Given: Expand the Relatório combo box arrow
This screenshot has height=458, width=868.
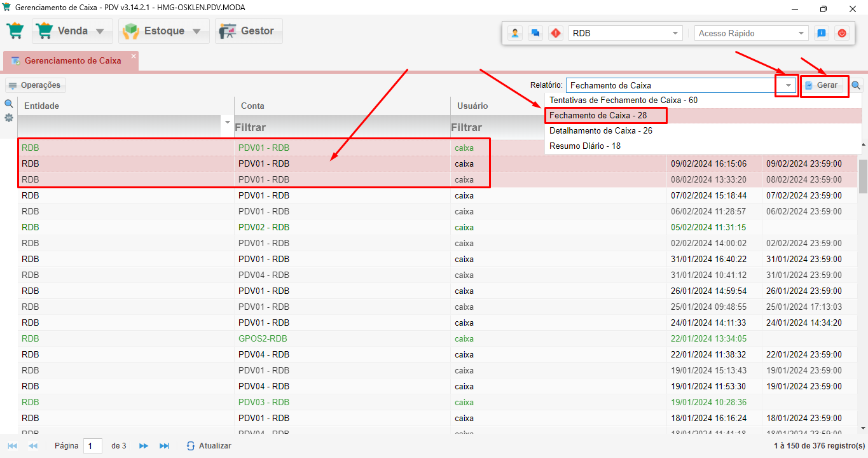Looking at the screenshot, I should [789, 85].
